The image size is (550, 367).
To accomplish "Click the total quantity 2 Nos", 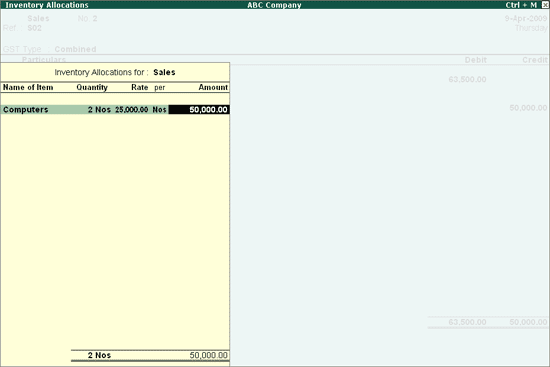I will (x=99, y=355).
